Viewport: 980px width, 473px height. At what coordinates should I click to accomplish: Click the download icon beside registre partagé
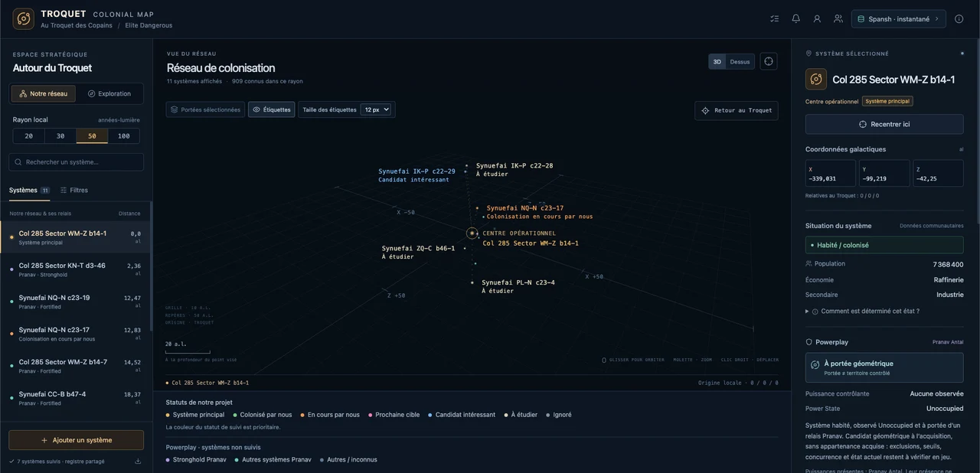click(x=138, y=462)
